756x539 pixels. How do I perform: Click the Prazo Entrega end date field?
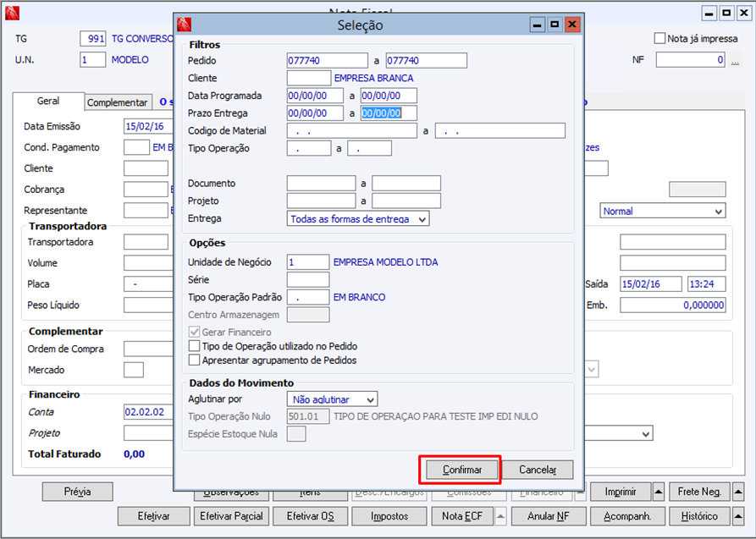point(389,113)
